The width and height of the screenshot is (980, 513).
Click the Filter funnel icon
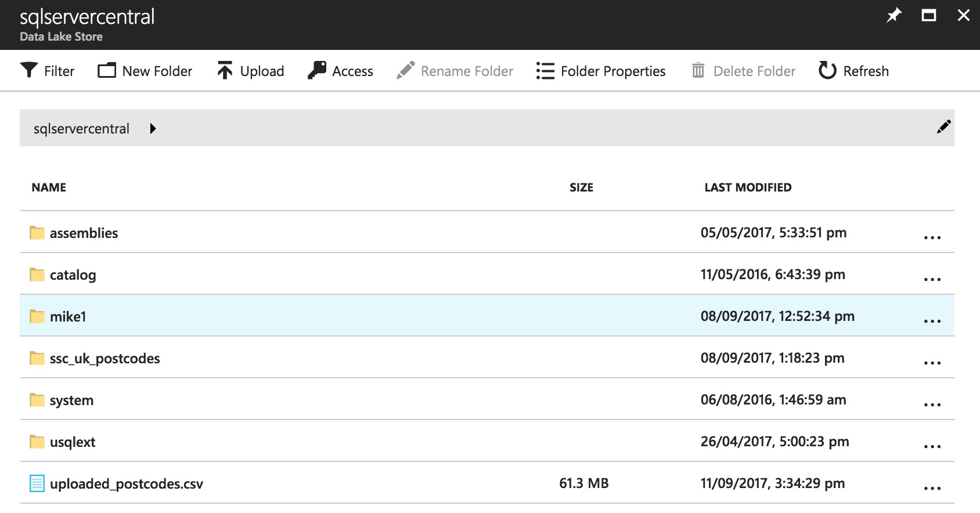pos(29,70)
